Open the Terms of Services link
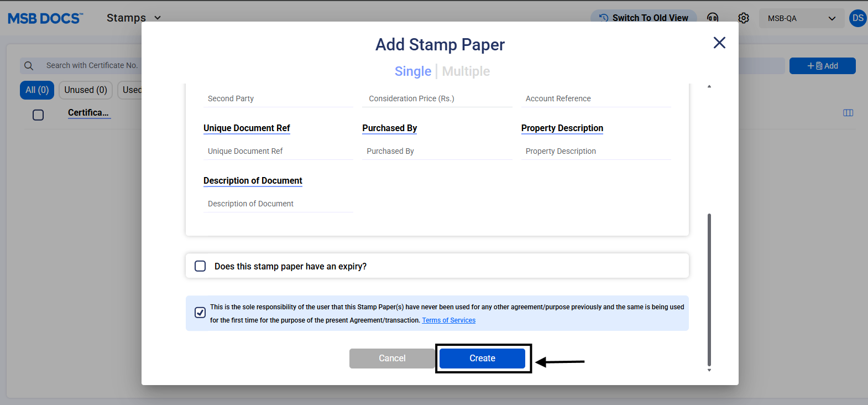The width and height of the screenshot is (868, 405). point(448,320)
